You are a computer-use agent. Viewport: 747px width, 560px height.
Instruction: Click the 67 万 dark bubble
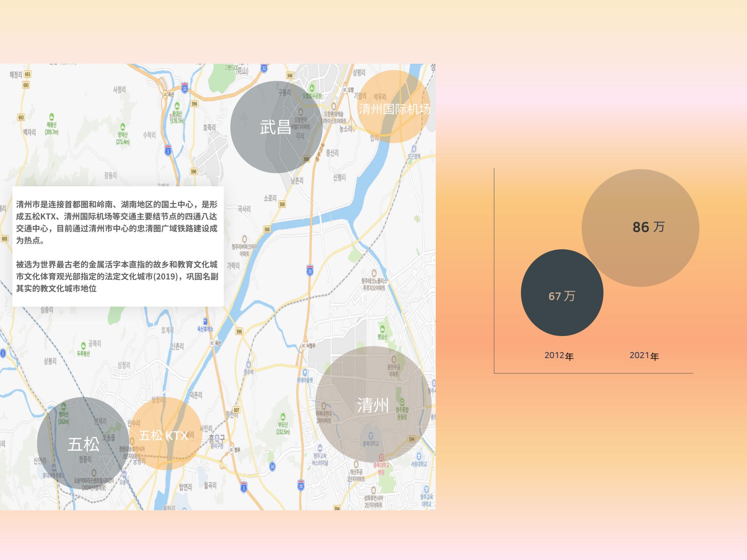pyautogui.click(x=562, y=292)
